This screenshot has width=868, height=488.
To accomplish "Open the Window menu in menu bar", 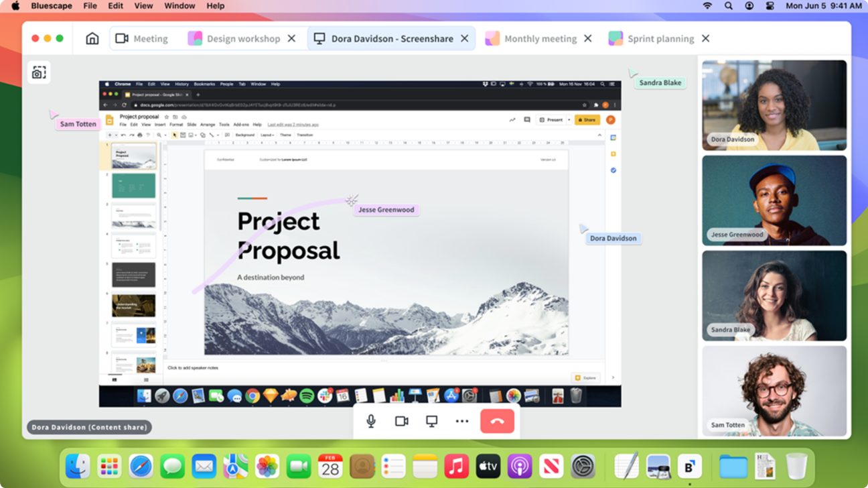I will click(x=178, y=6).
